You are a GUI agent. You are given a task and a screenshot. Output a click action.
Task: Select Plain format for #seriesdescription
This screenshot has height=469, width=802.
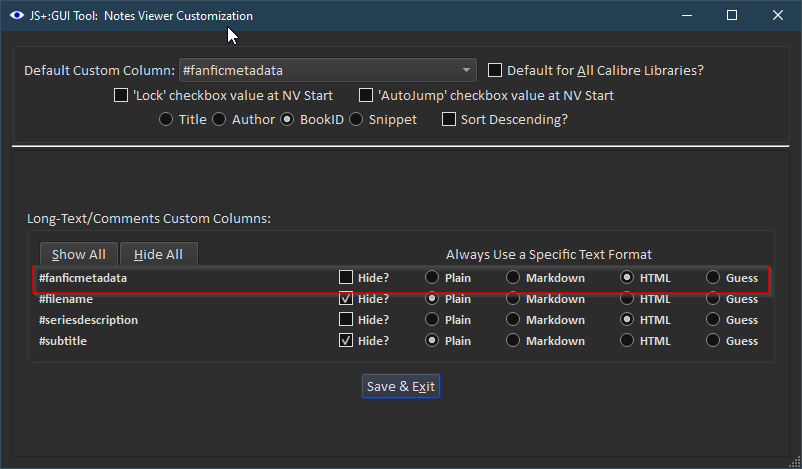click(x=432, y=320)
